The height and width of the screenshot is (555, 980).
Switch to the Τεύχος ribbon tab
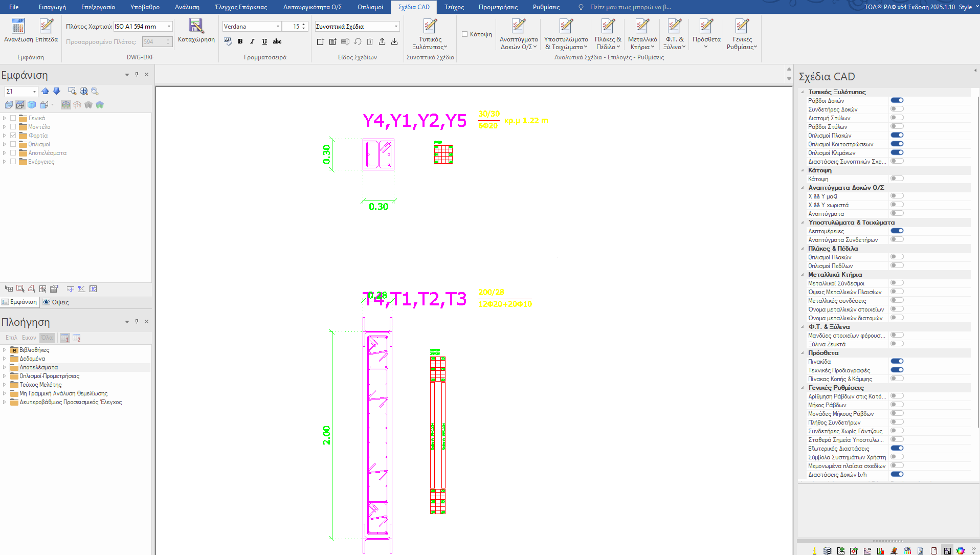click(454, 7)
